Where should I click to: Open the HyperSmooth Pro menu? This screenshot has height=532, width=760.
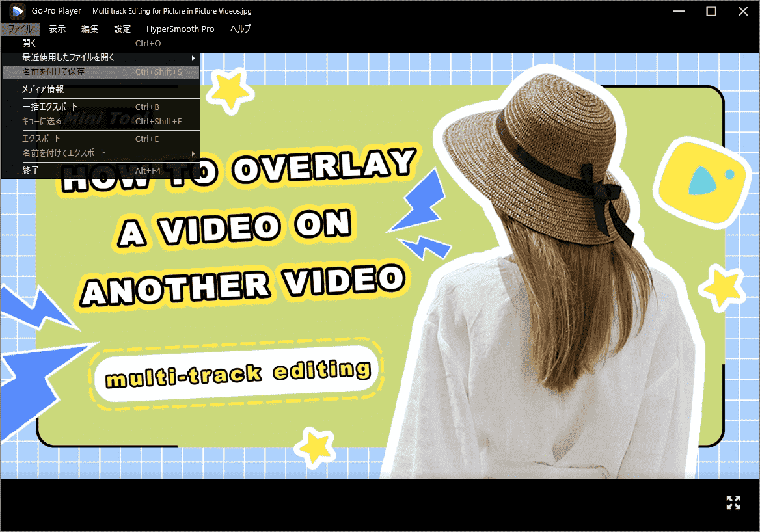[x=180, y=29]
